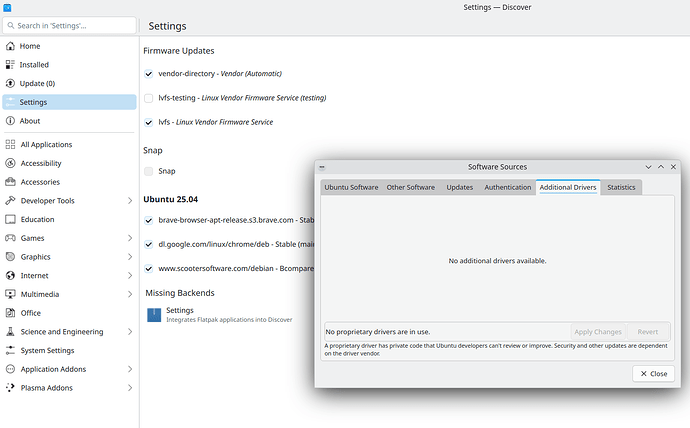Toggle the Snap source checkbox
The image size is (690, 428).
[x=149, y=171]
